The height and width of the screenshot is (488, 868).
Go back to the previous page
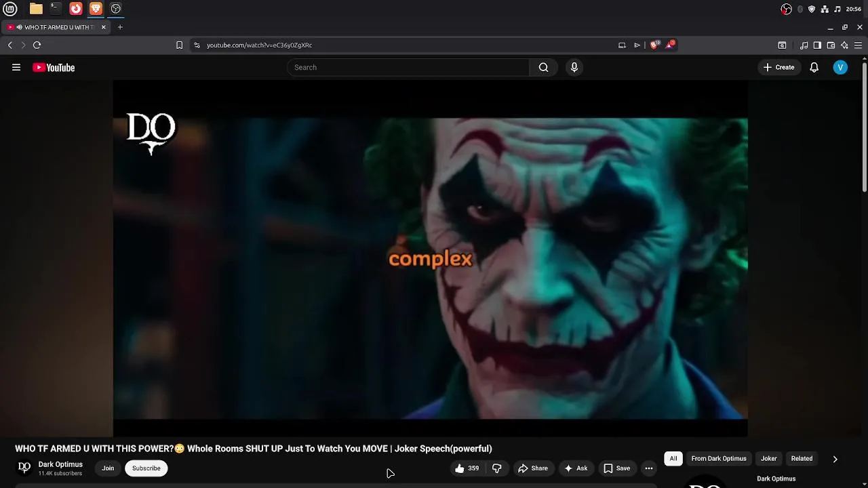pos(9,45)
